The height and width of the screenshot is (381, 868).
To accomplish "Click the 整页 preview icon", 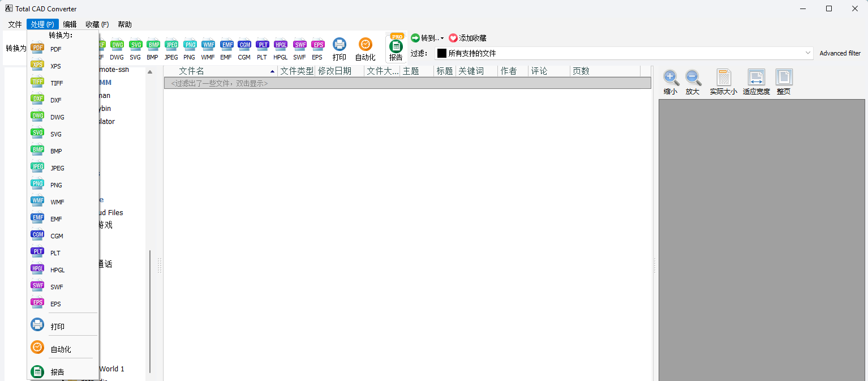I will click(x=784, y=82).
